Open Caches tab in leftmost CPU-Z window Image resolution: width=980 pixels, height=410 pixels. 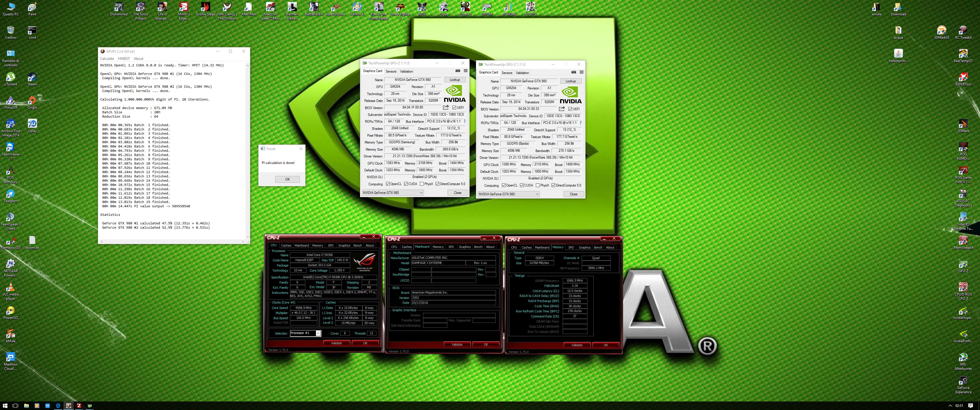286,246
